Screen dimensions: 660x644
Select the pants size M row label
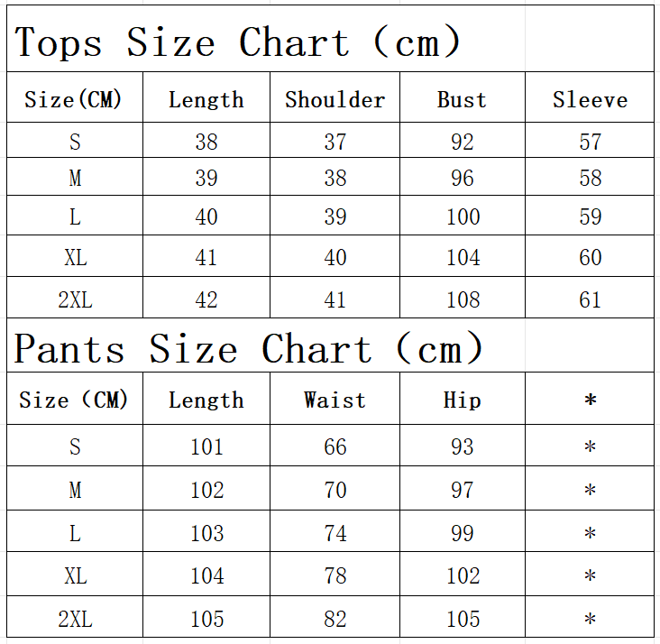coord(75,490)
